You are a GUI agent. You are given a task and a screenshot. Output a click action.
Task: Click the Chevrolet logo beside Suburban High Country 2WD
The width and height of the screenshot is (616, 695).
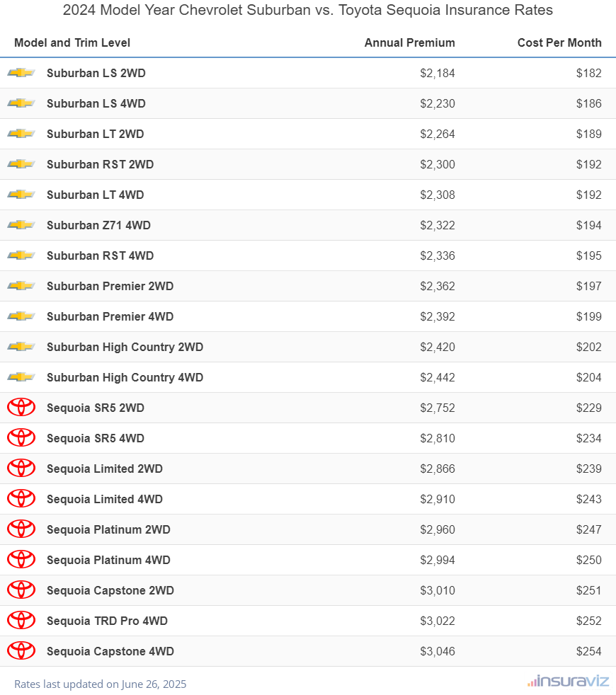tap(21, 347)
